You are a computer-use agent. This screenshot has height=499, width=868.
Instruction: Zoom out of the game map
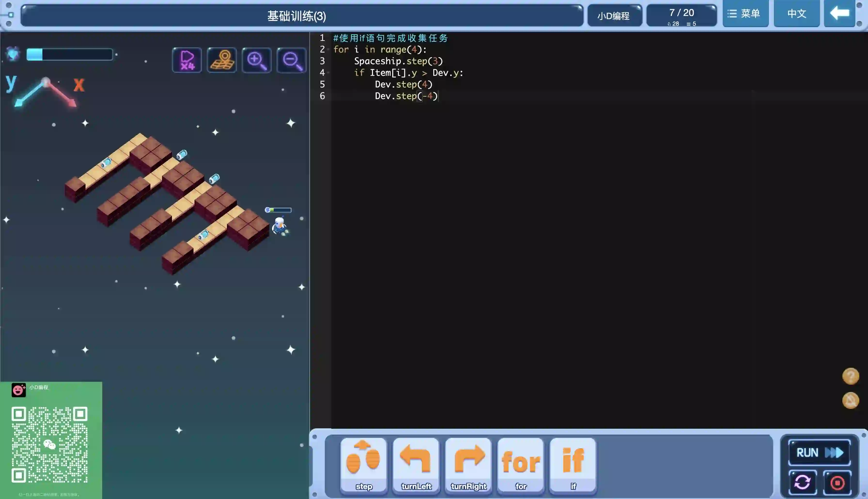pos(292,60)
